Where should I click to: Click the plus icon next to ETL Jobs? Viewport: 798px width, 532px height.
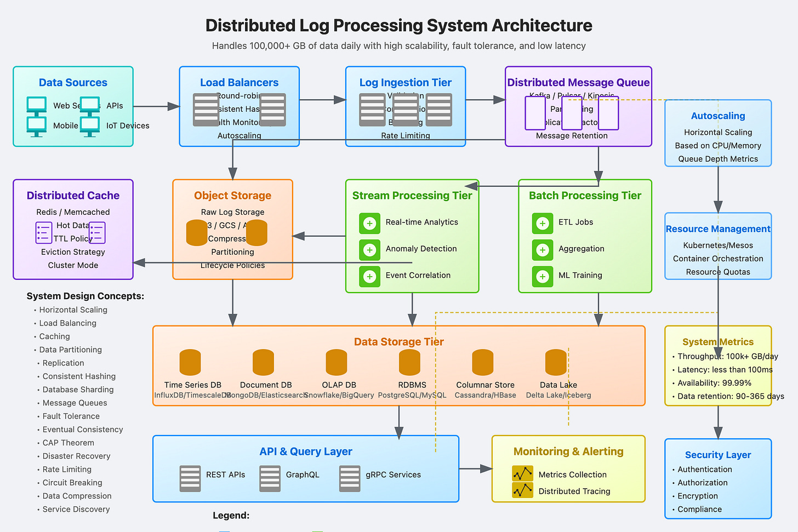coord(543,223)
